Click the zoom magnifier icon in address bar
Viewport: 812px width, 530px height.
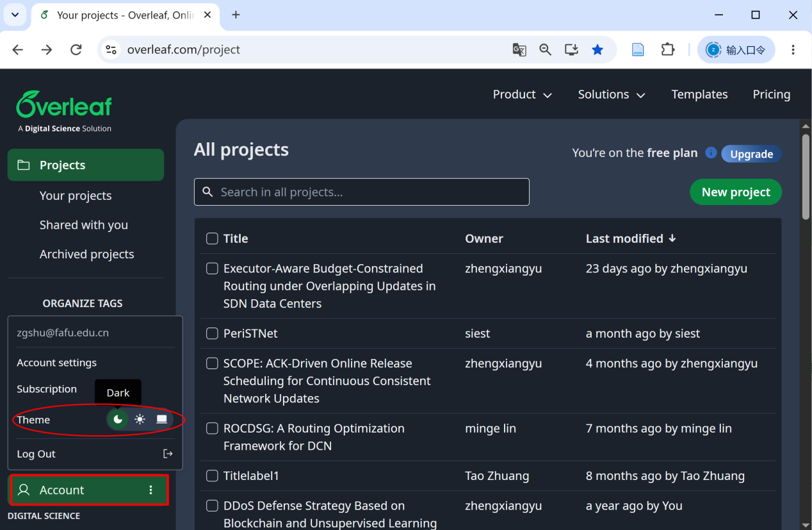coord(545,49)
